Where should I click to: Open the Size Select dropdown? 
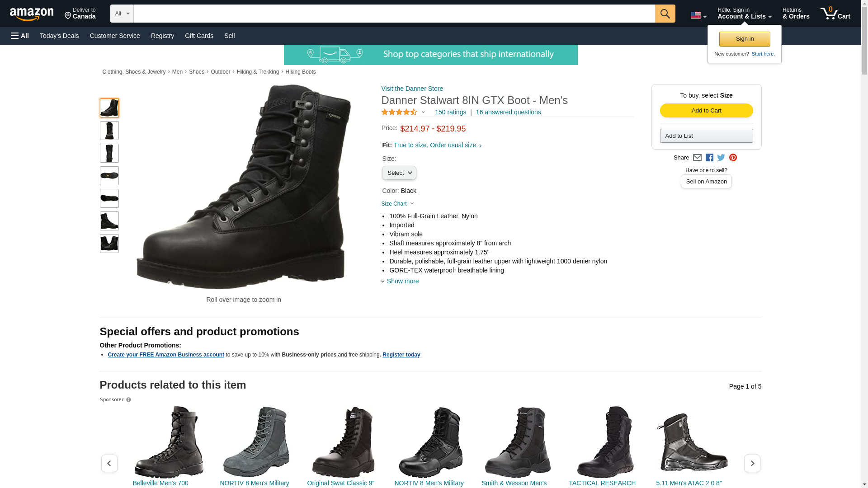tap(399, 173)
